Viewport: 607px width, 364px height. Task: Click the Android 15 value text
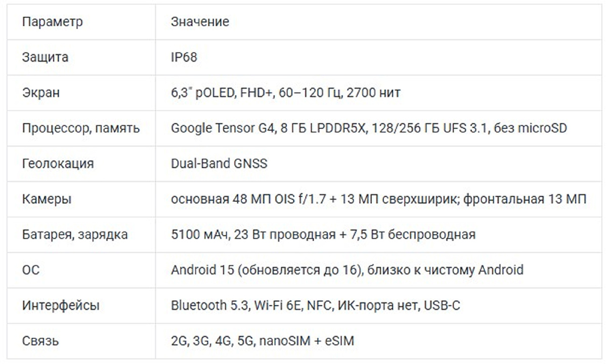click(347, 270)
